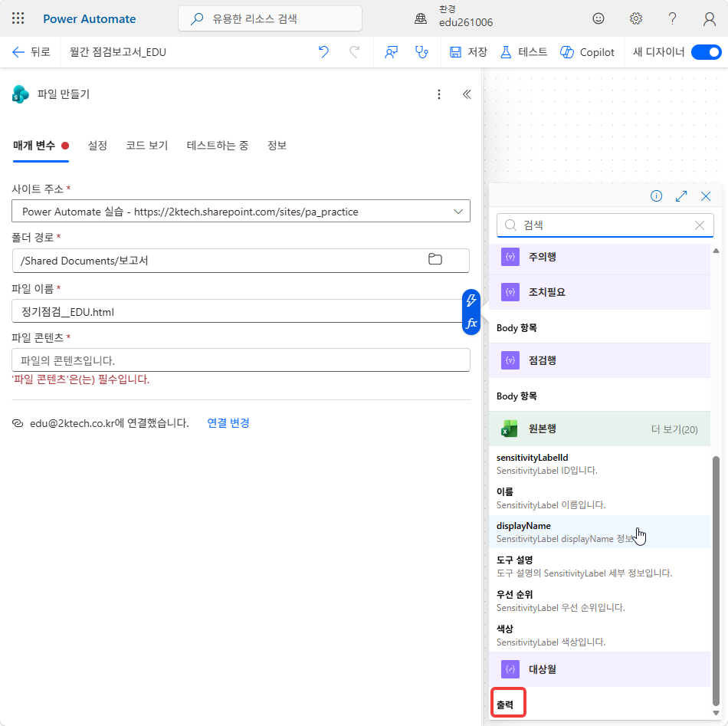728x726 pixels.
Task: Click the scrollbar down arrow
Action: point(716,712)
